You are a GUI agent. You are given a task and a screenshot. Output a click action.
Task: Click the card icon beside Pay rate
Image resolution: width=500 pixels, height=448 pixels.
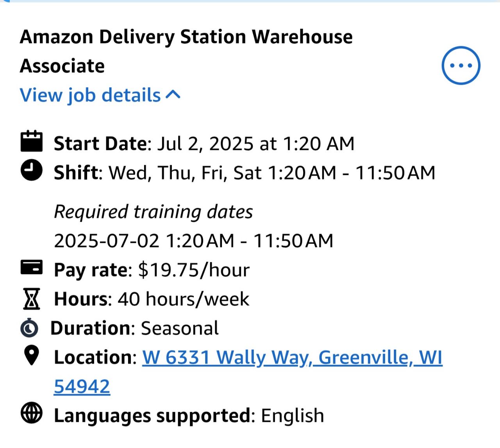point(31,268)
